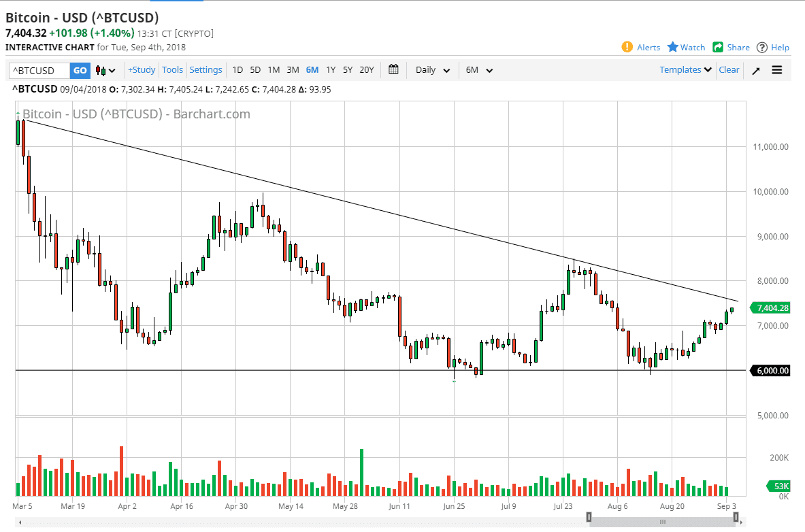Toggle the 3M timeframe
Viewport: 805px width, 532px height.
293,69
